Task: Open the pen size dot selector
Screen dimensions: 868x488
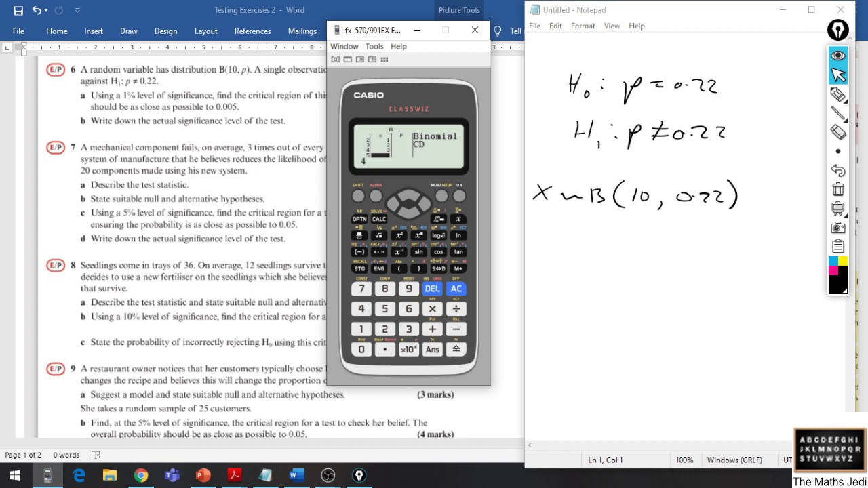Action: pyautogui.click(x=838, y=151)
